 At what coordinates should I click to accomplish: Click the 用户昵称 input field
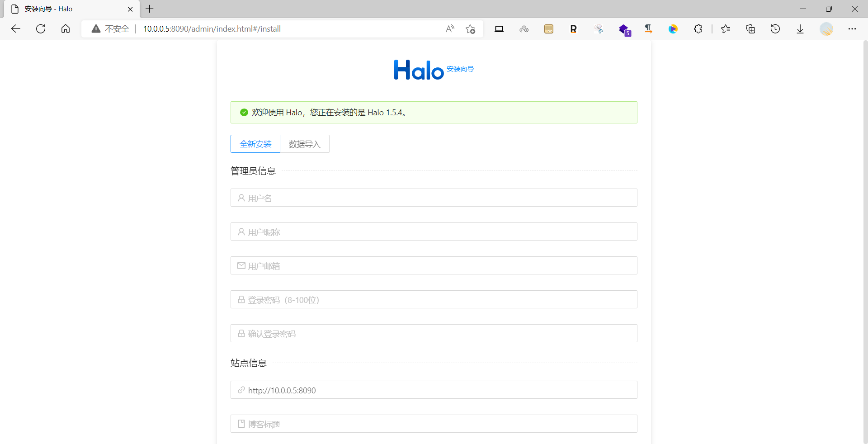tap(434, 231)
